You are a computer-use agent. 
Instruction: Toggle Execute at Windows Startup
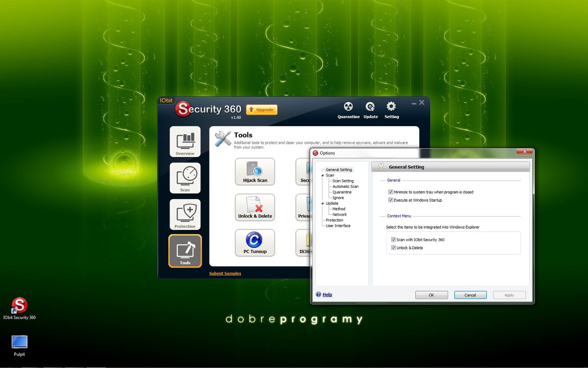click(x=391, y=200)
